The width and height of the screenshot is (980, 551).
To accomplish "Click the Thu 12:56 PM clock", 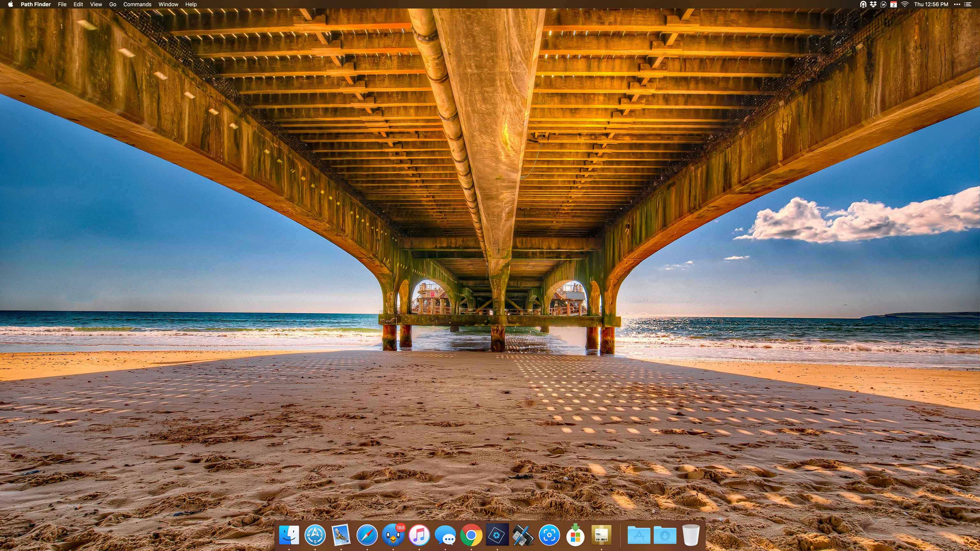I will pos(931,4).
